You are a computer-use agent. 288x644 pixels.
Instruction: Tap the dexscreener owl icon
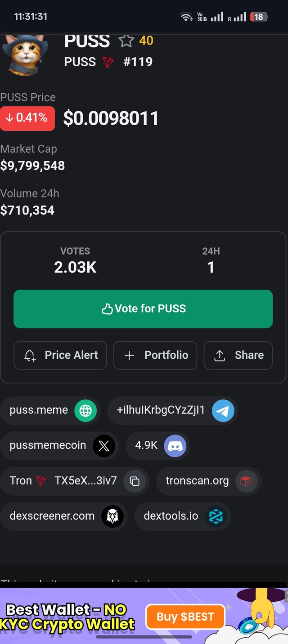click(112, 516)
